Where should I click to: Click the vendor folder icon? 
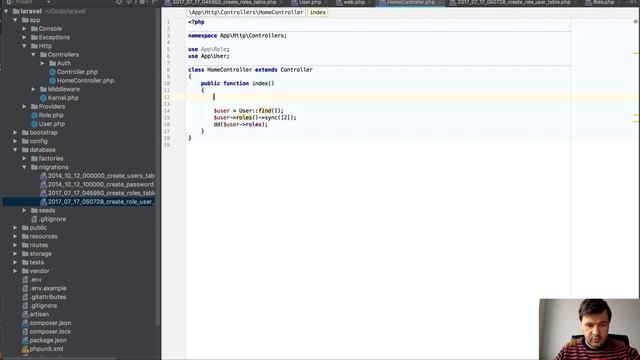point(25,271)
